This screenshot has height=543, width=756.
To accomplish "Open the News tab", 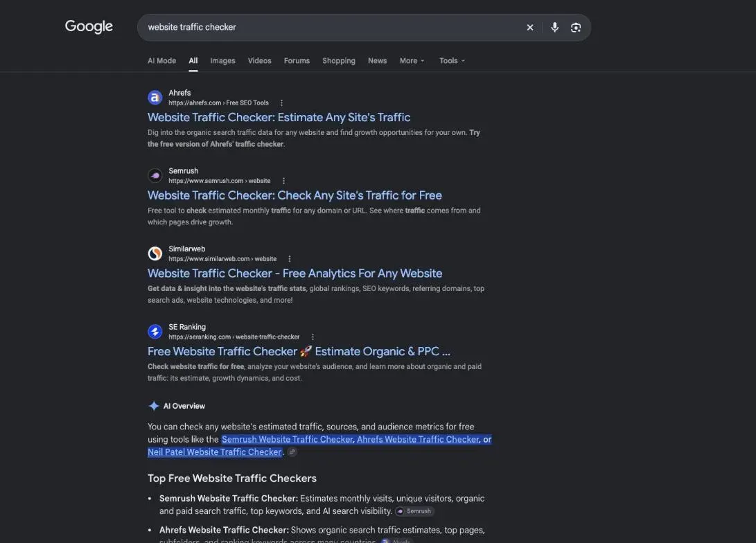I will point(377,61).
